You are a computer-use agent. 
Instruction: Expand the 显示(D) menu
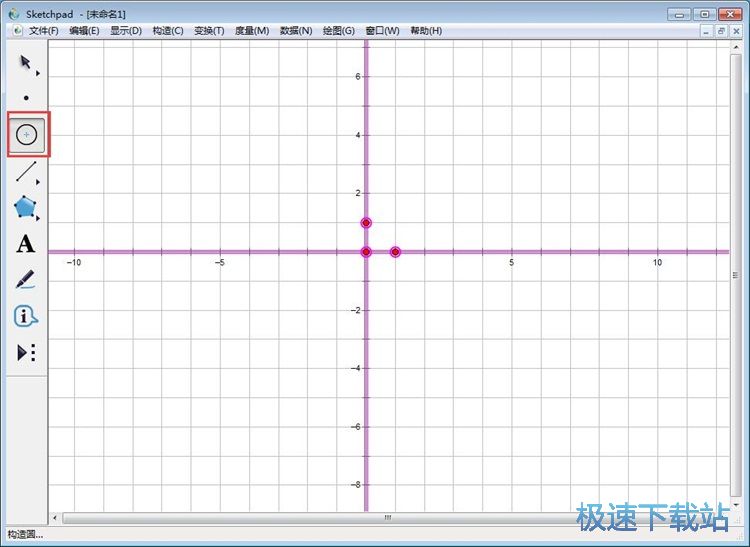126,31
